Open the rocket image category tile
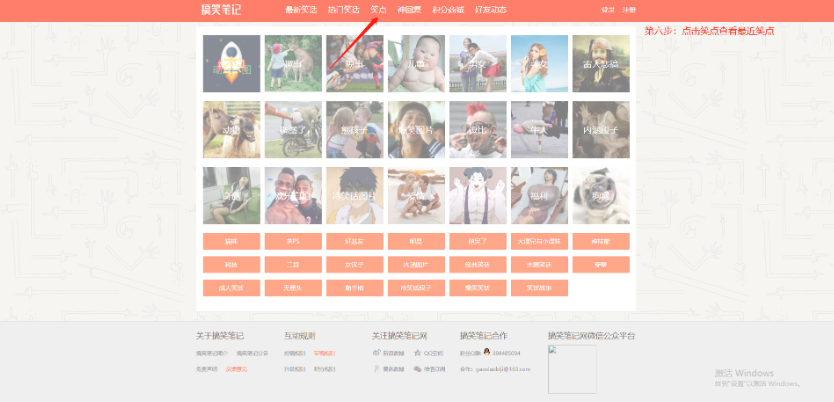Viewport: 834px width, 402px height. (x=231, y=64)
